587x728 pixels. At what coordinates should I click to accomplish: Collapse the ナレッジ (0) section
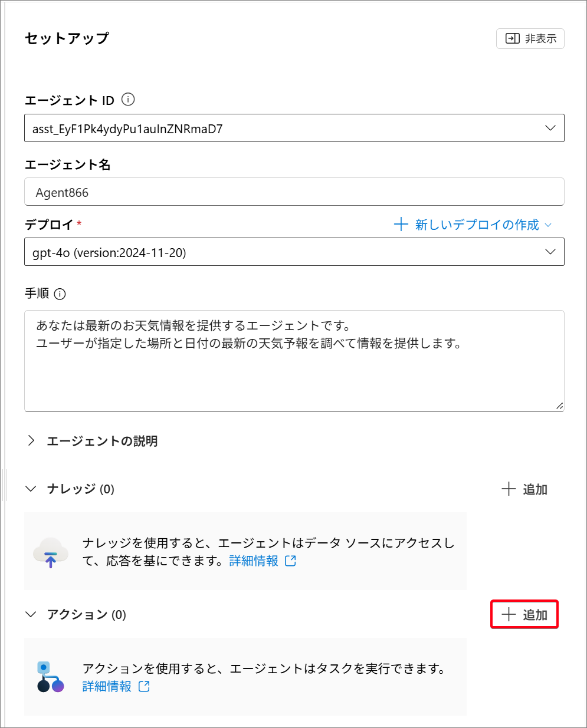coord(31,489)
